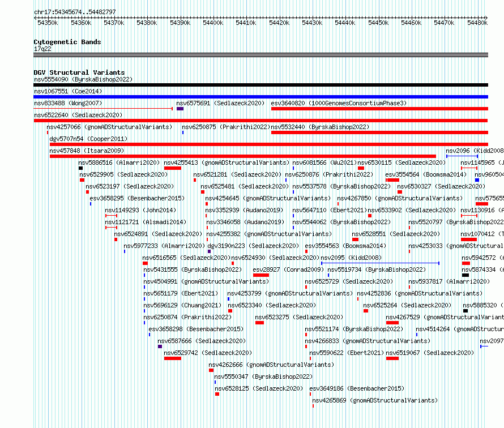
Task: Open nsv6522640 (Sedlazeck2020) label
Action: pos(78,115)
